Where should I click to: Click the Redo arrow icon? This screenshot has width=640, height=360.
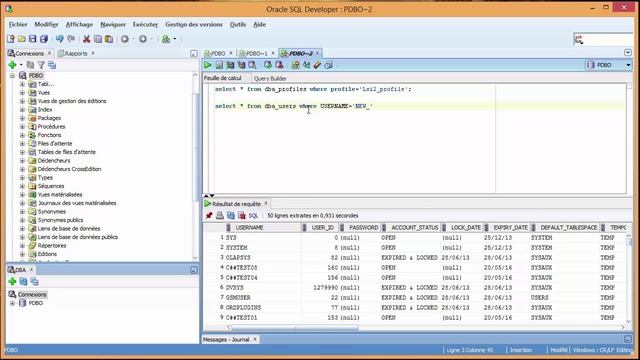tap(71, 39)
